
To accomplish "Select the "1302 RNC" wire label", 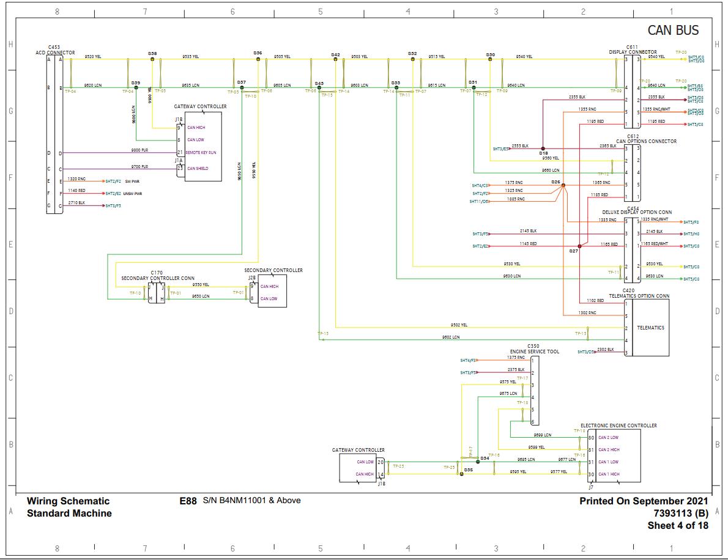I will click(587, 313).
